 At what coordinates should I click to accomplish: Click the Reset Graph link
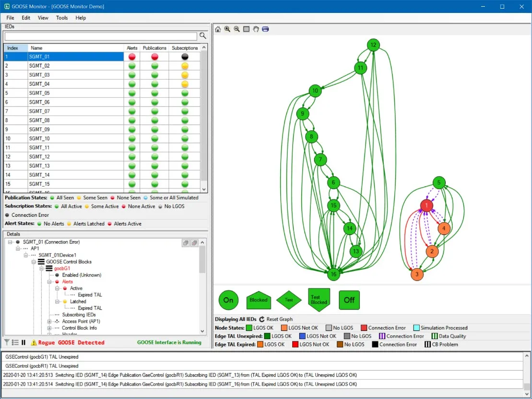point(280,319)
